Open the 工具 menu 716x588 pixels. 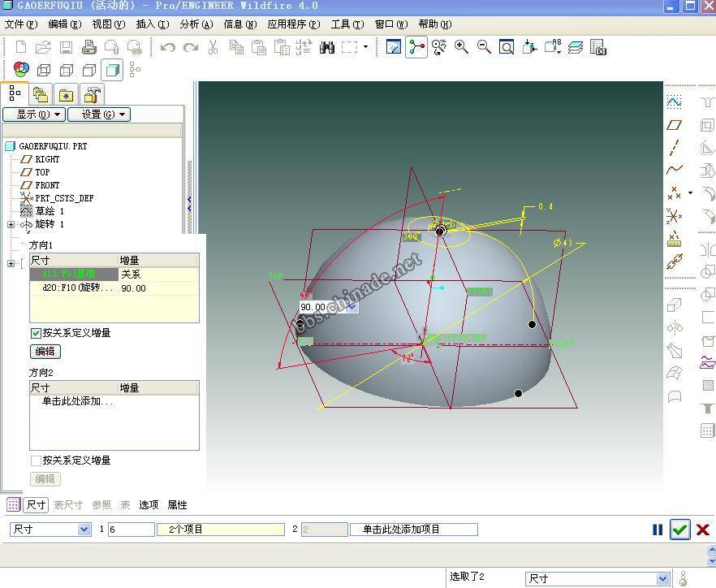tap(347, 24)
